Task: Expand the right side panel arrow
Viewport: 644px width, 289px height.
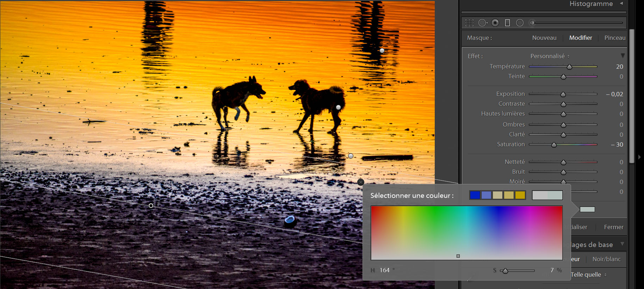Action: pos(639,157)
